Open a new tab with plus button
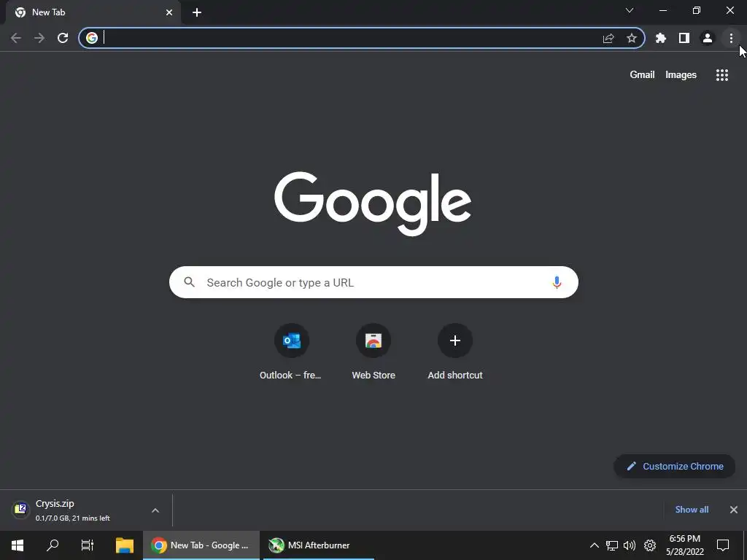The image size is (747, 560). 197,12
